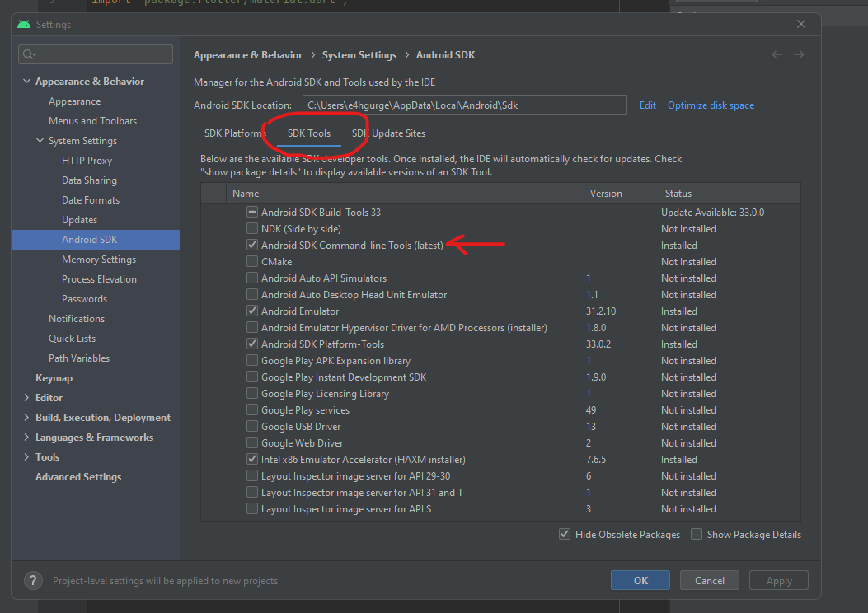Click the Version column header

click(x=621, y=193)
